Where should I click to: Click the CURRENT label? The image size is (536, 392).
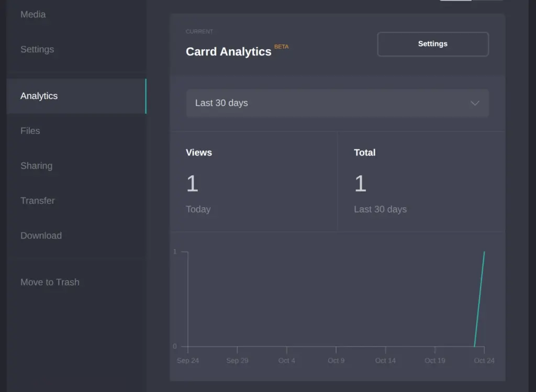tap(199, 31)
